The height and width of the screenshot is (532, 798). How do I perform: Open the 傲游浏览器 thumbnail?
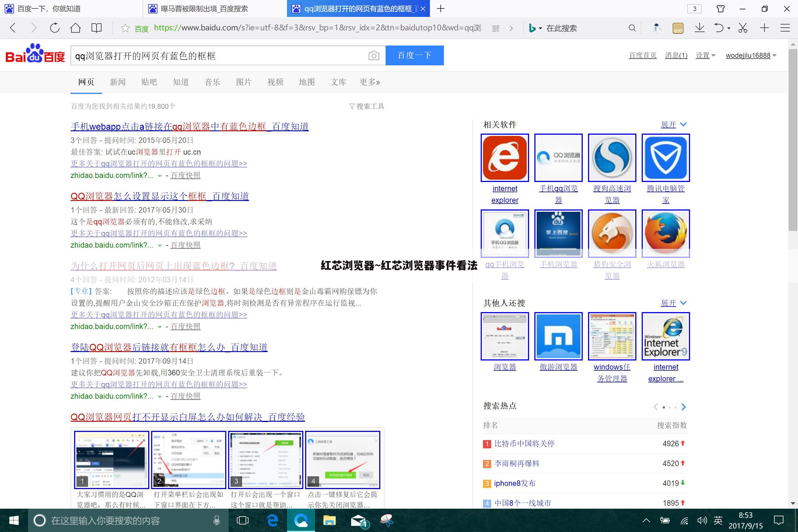(x=559, y=336)
